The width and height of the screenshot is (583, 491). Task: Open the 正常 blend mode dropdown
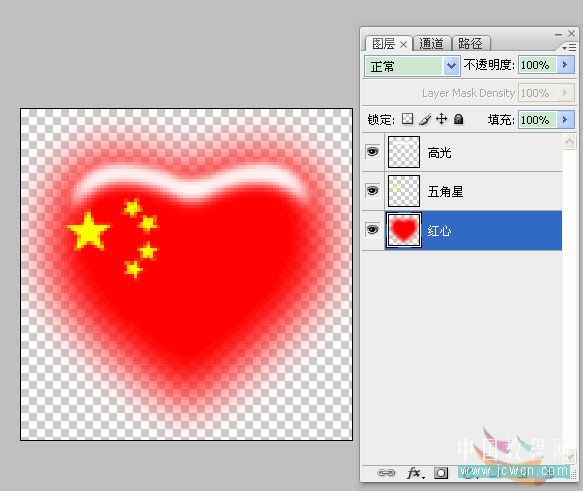tap(451, 66)
